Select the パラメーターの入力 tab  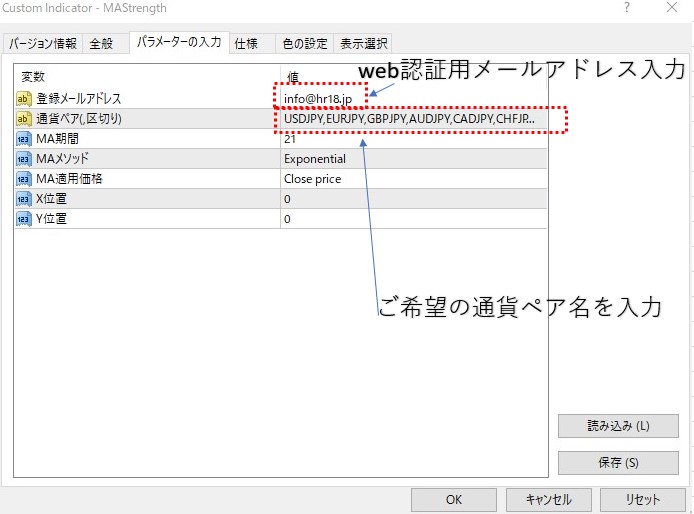tap(179, 42)
